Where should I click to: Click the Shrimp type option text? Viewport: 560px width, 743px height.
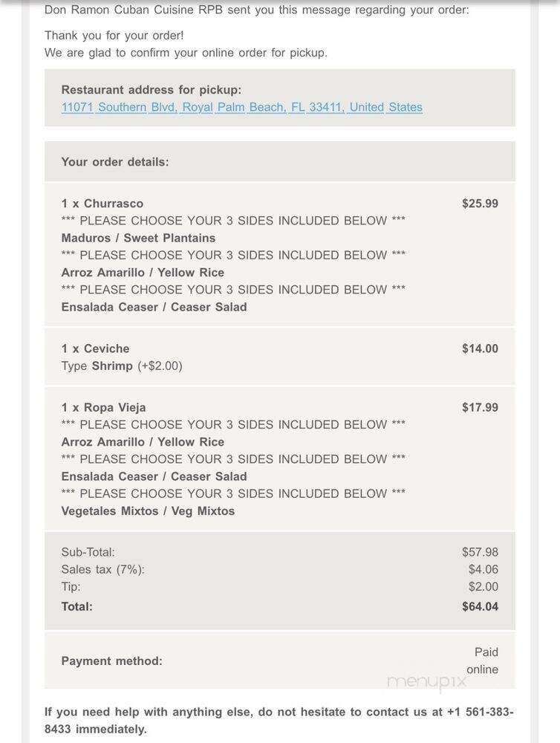coord(112,366)
